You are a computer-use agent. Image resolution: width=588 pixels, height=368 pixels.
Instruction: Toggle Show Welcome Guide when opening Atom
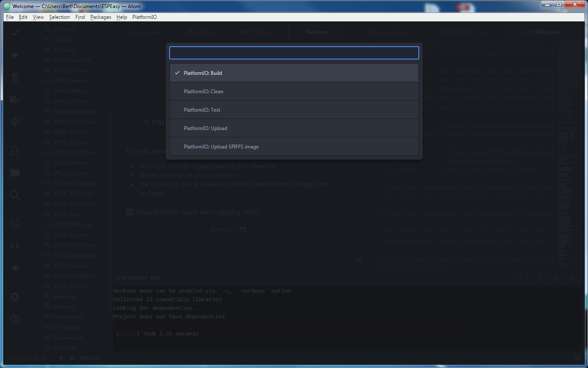(129, 212)
